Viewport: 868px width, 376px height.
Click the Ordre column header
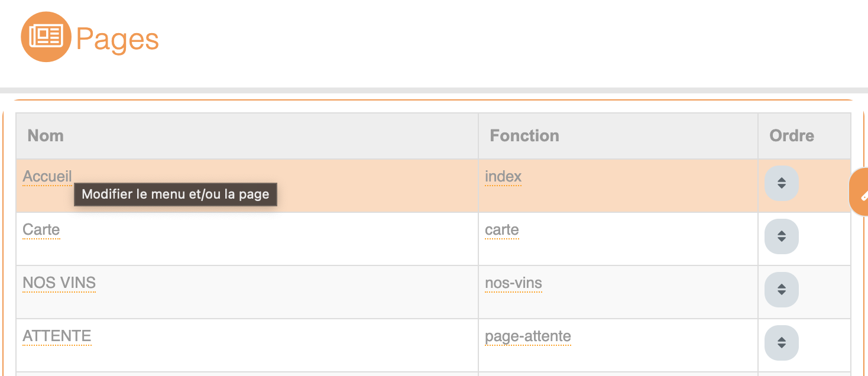(792, 136)
